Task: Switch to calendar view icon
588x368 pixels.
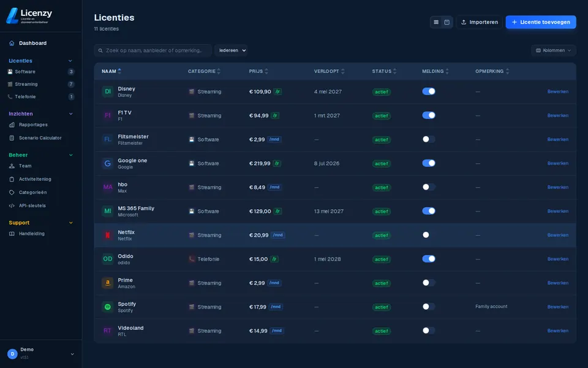Action: [447, 22]
